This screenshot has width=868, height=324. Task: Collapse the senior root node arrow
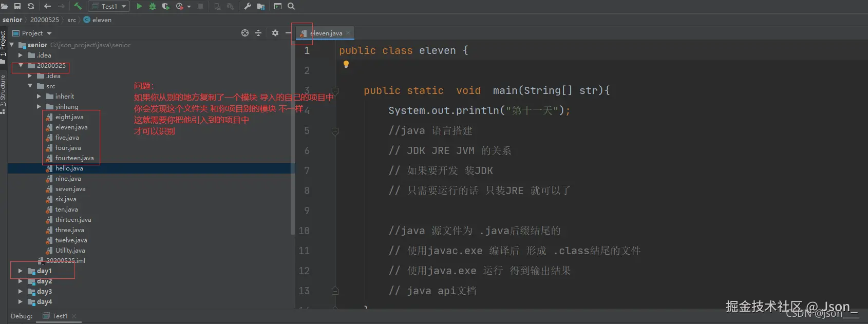[12, 45]
